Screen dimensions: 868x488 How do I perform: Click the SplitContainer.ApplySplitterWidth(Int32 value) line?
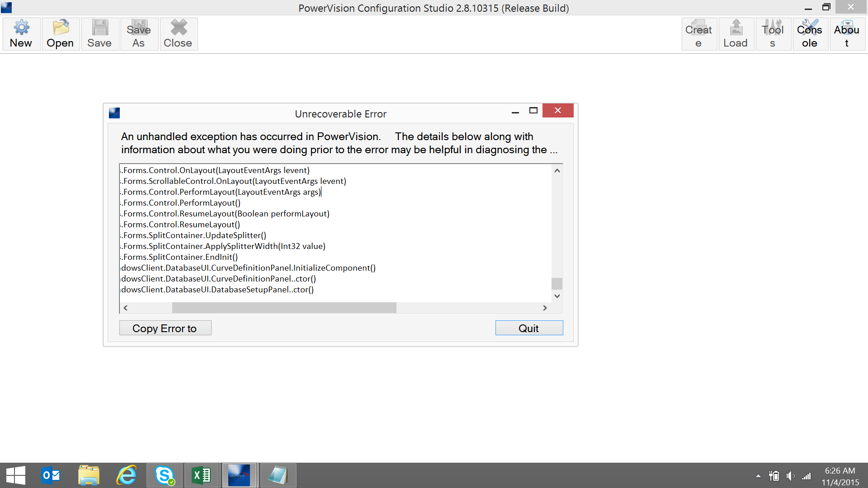click(x=223, y=246)
